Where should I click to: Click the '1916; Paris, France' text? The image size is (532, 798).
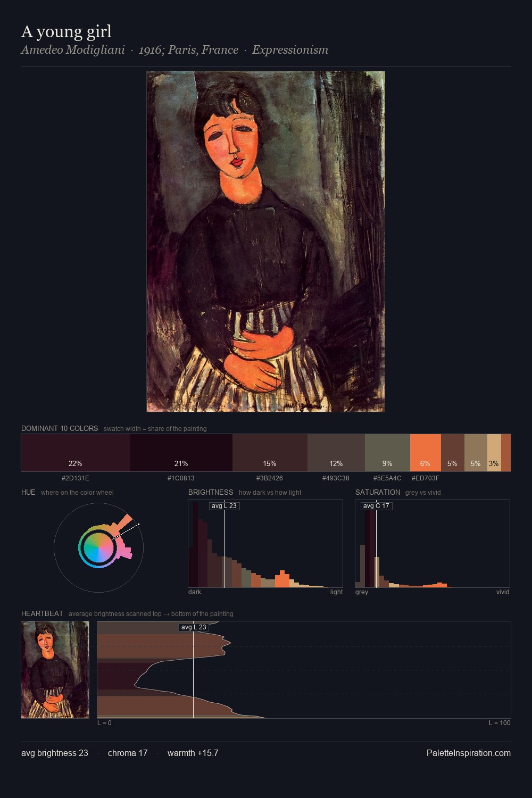click(x=188, y=50)
